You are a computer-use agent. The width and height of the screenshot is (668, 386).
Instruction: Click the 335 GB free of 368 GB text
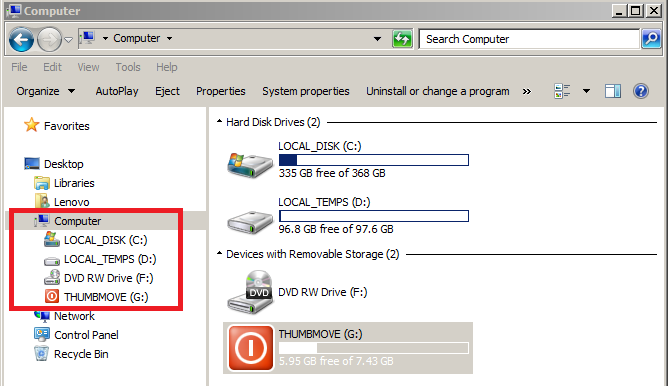tap(332, 173)
